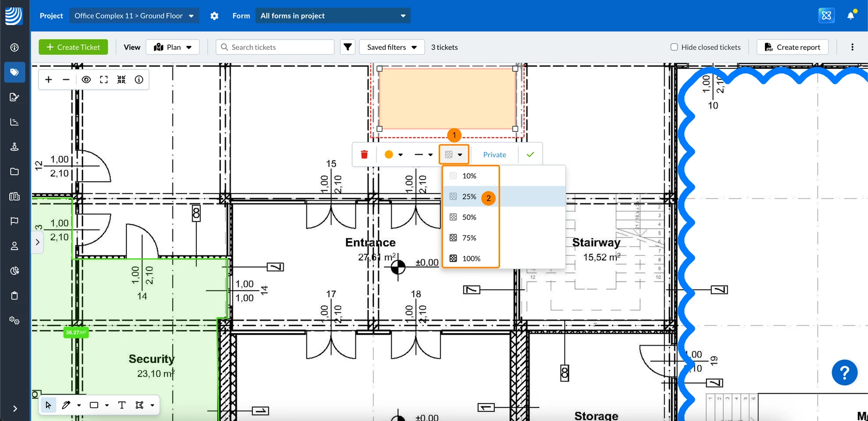868x421 pixels.
Task: Select the cursor pointer tool
Action: pyautogui.click(x=48, y=405)
